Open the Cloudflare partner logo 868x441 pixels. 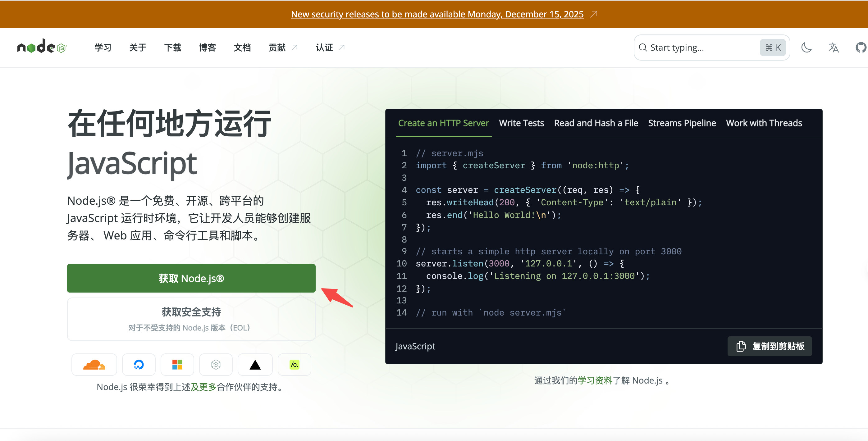pyautogui.click(x=94, y=365)
